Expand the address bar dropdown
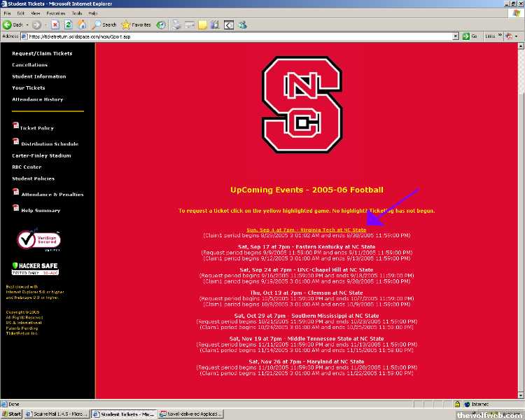The image size is (525, 420). (x=455, y=36)
